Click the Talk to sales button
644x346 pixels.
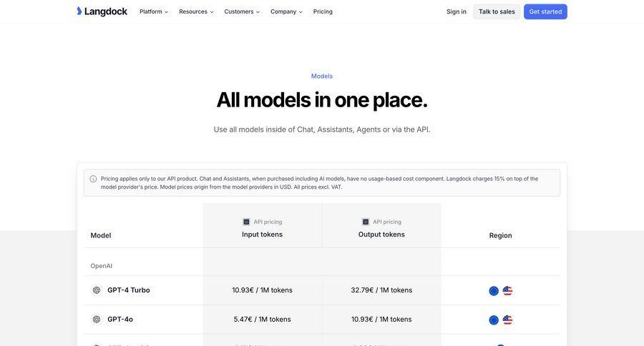tap(497, 11)
